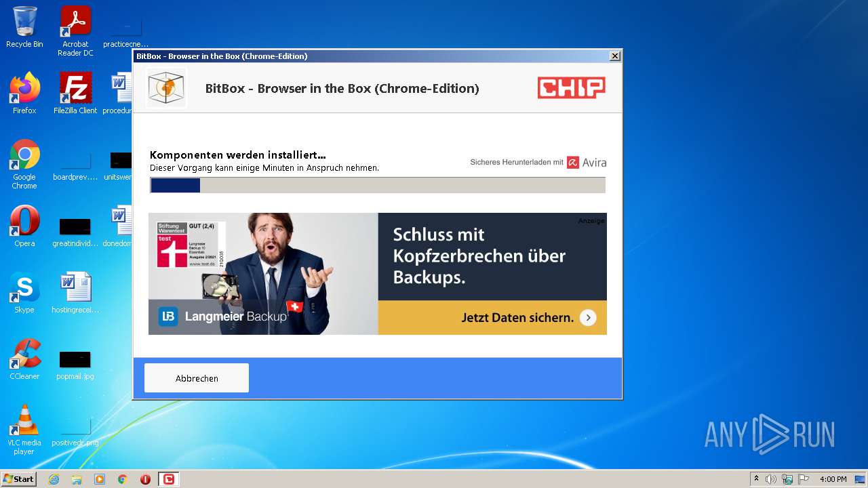
Task: Open the Action Center flag icon
Action: 804,479
